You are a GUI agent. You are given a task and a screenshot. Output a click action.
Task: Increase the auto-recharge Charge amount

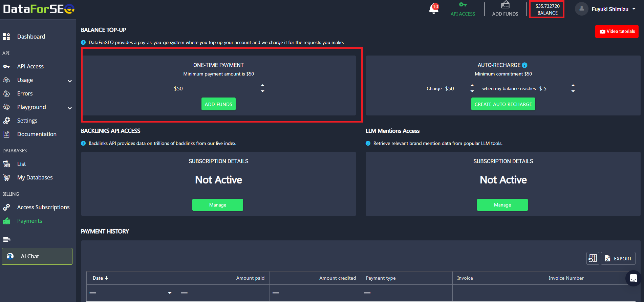point(472,85)
